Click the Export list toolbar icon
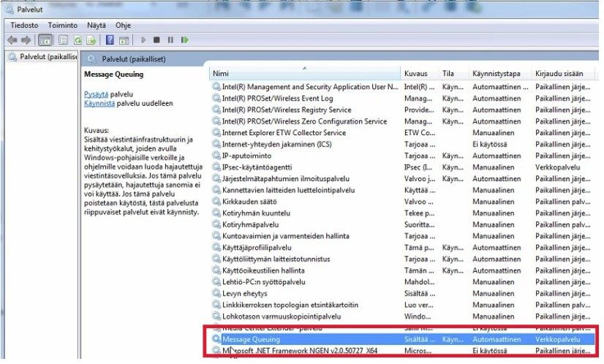 (x=91, y=40)
